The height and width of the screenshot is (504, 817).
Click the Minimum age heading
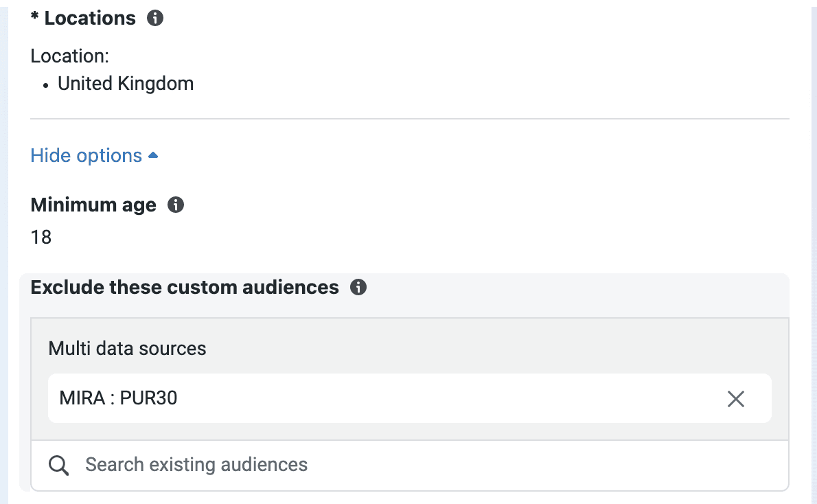[x=93, y=205]
